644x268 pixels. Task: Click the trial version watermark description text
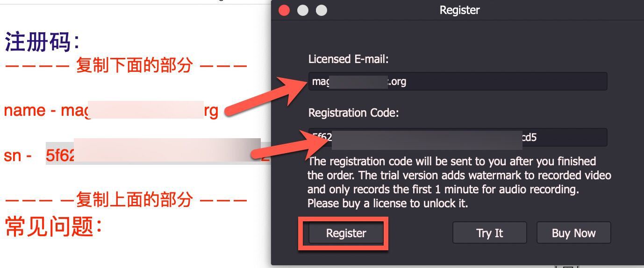point(459,183)
